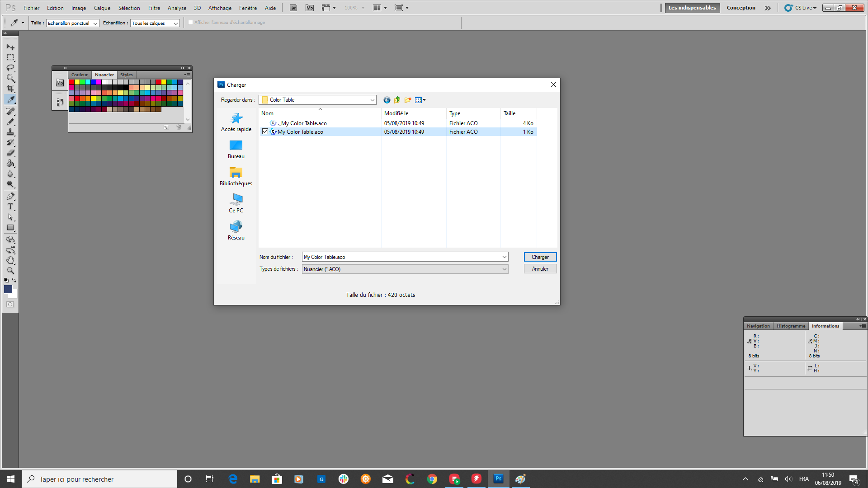Open Accès rapide location
The width and height of the screenshot is (868, 488).
(236, 122)
